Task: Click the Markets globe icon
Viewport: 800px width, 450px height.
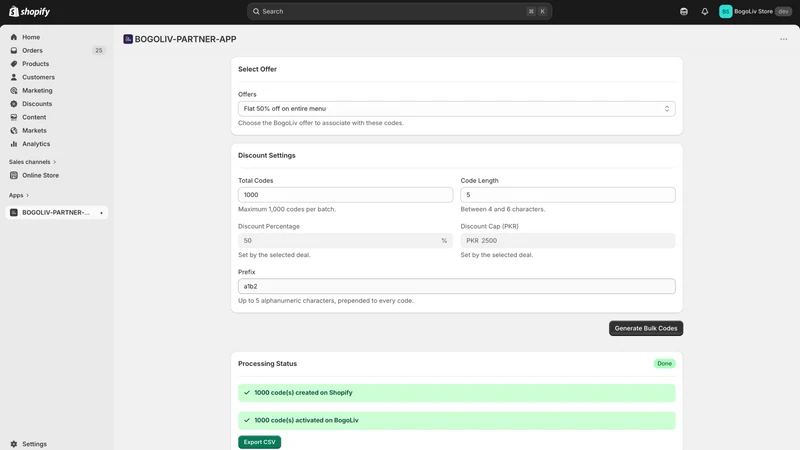Action: (14, 131)
